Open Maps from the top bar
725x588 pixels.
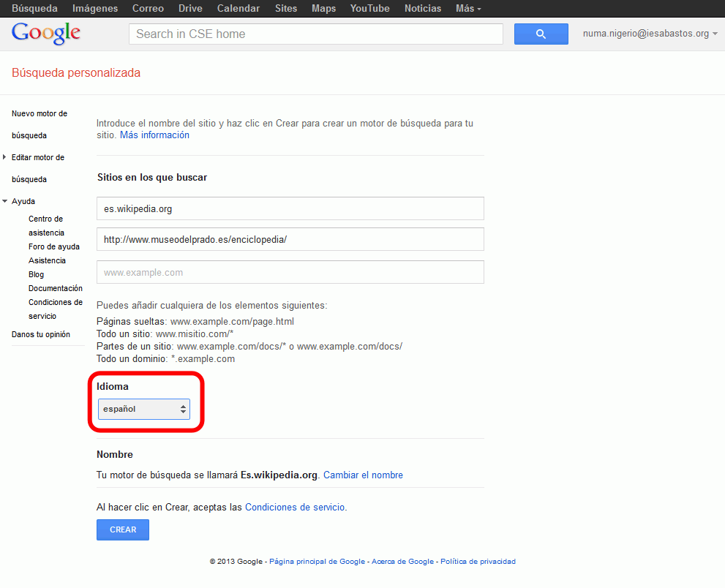click(x=323, y=8)
